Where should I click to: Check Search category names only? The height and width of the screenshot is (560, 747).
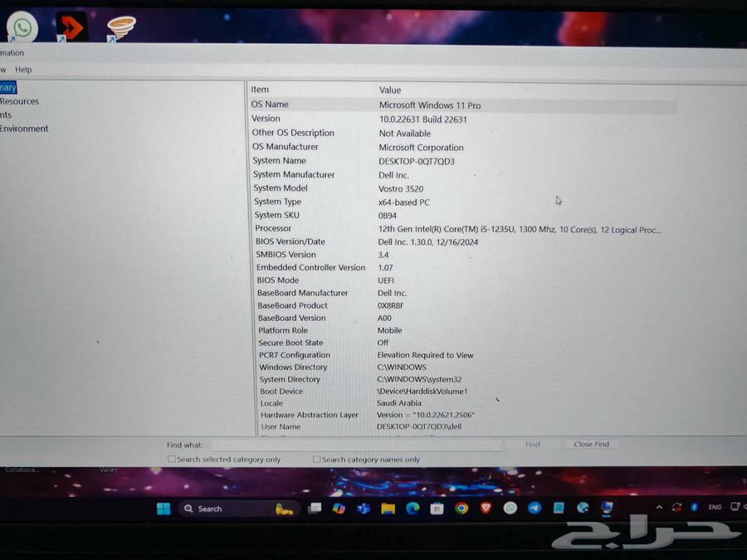coord(316,459)
